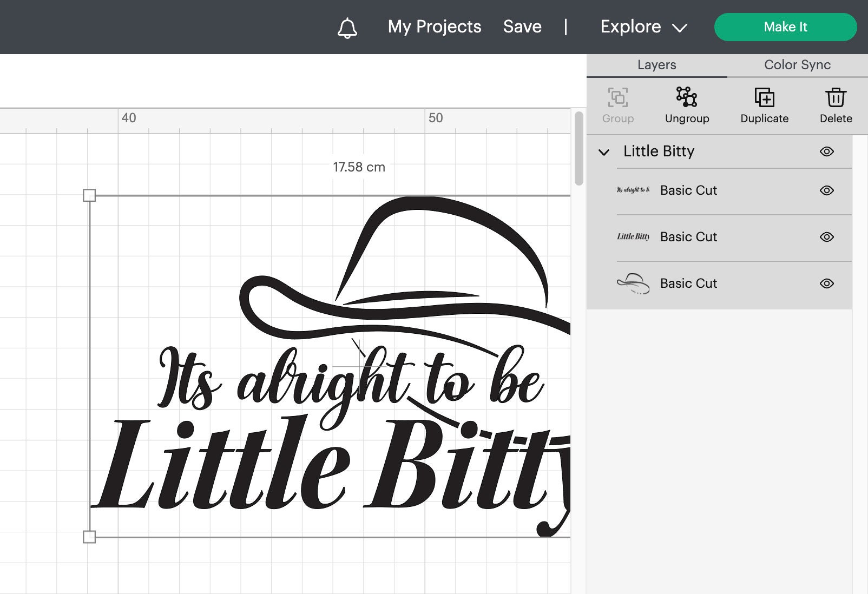The image size is (868, 594).
Task: Click the Its alright to b layer thumbnail
Action: click(x=632, y=190)
